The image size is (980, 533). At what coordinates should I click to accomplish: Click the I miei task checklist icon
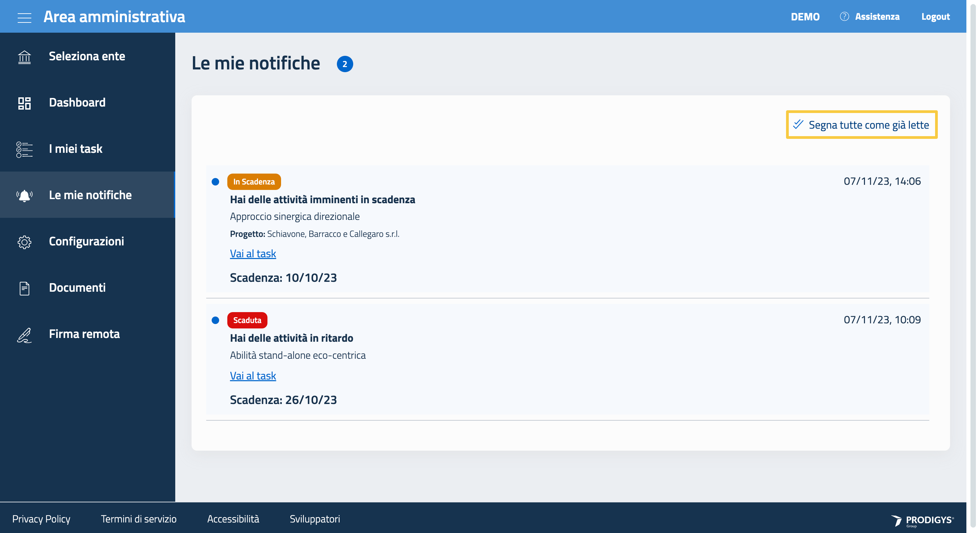[24, 149]
